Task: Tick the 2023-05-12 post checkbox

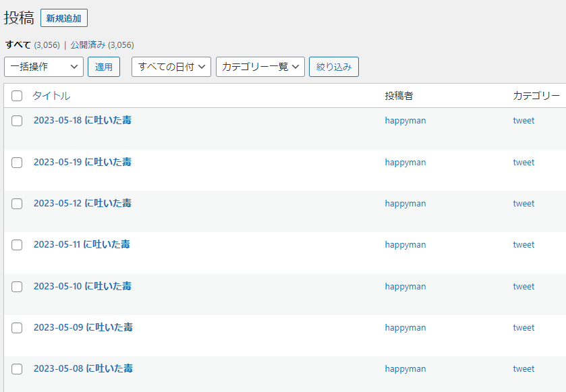Action: [x=17, y=204]
